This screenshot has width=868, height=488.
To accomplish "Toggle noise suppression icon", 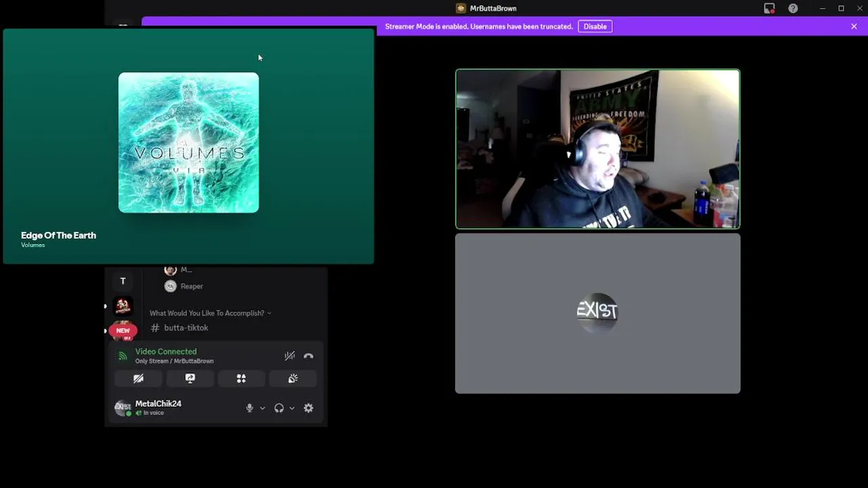I will [290, 356].
